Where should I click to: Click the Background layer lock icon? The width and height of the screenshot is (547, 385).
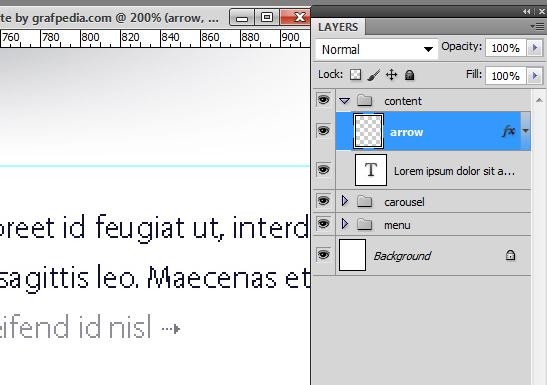[x=510, y=255]
